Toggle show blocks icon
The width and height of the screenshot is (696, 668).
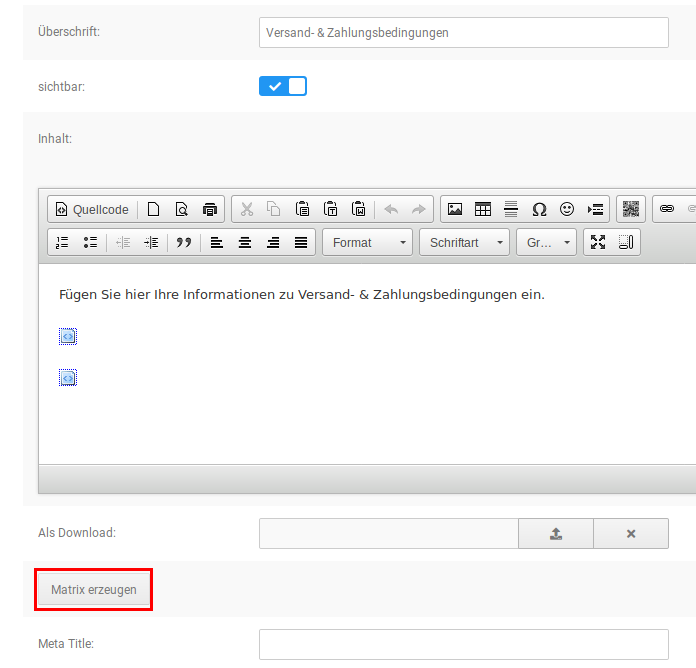pyautogui.click(x=626, y=242)
